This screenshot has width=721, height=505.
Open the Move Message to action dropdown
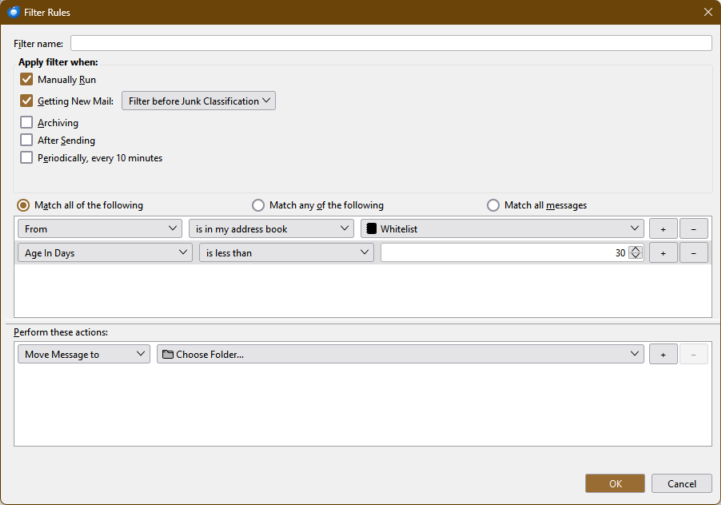click(84, 354)
